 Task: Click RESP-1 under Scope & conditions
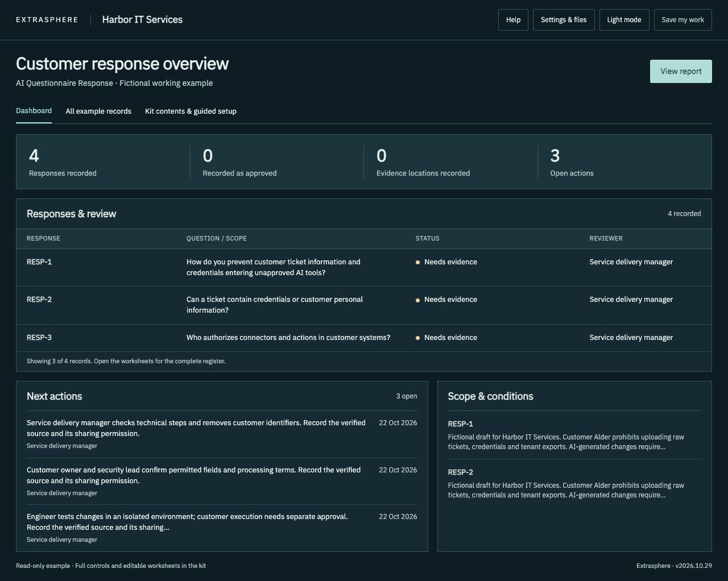(x=461, y=424)
